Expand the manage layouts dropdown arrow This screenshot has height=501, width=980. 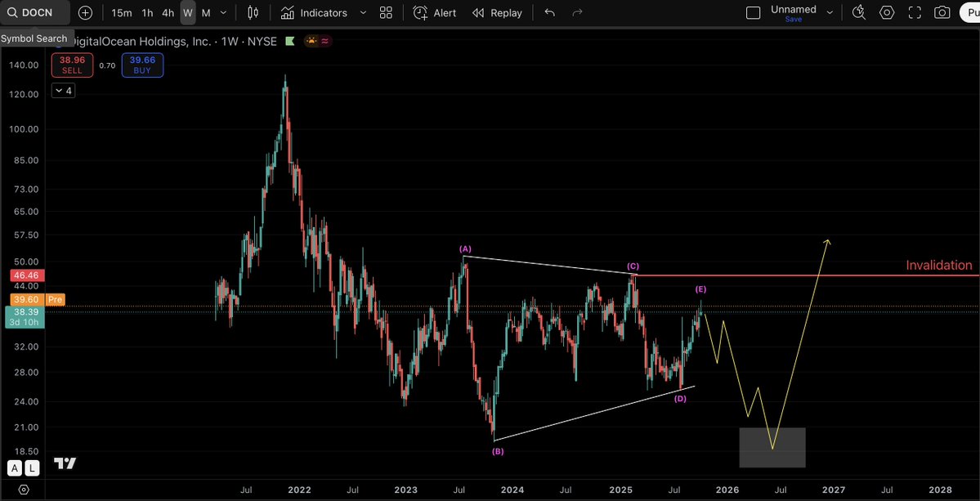tap(830, 12)
